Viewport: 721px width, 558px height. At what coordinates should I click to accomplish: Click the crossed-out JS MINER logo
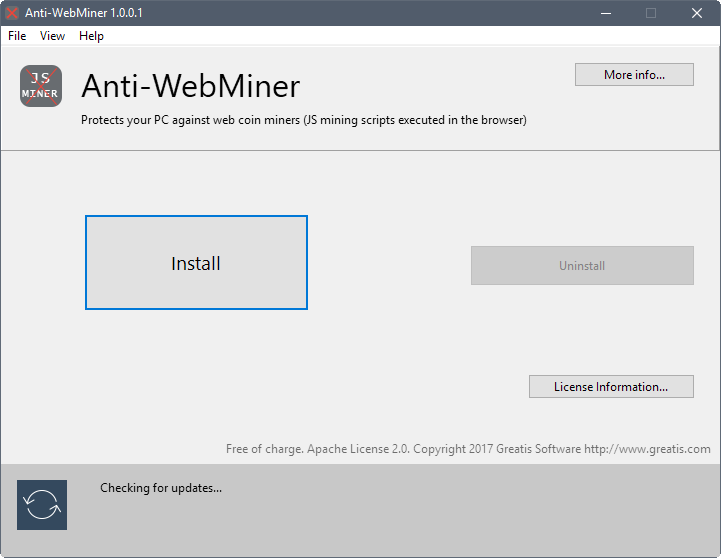41,86
